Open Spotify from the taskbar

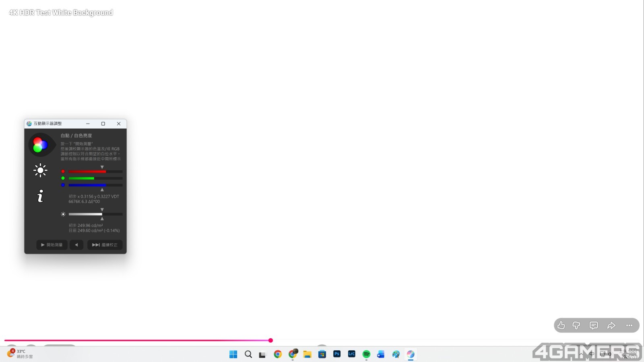point(366,354)
